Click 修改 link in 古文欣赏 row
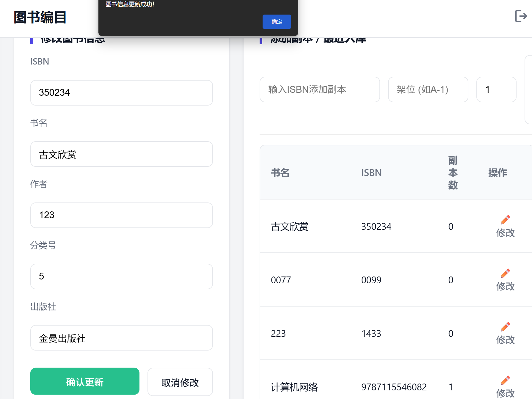This screenshot has width=532, height=399. (505, 233)
